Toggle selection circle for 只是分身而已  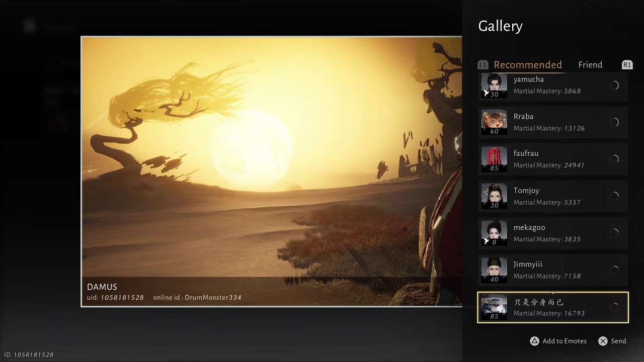[x=614, y=307]
